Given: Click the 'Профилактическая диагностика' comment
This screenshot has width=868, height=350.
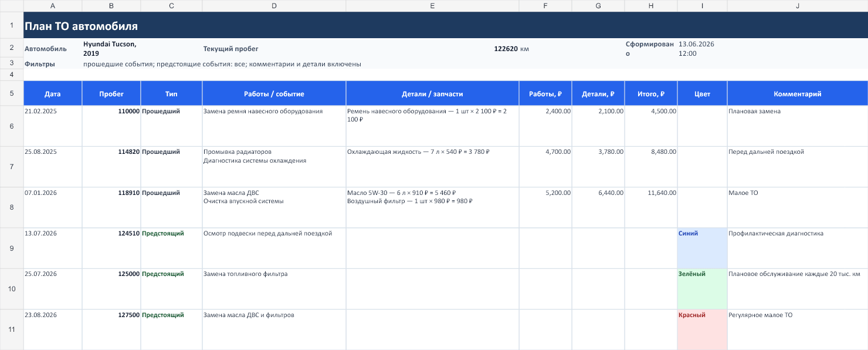Looking at the screenshot, I should click(x=798, y=248).
